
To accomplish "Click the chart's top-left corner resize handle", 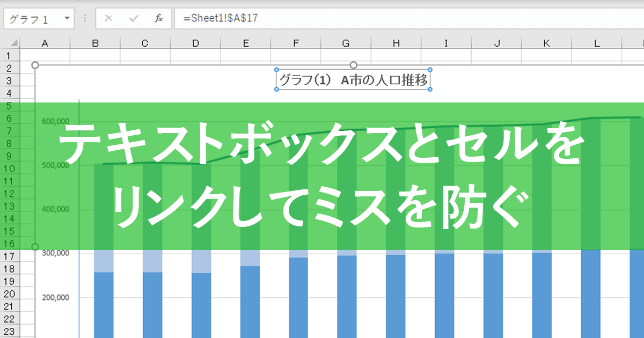I will (35, 65).
